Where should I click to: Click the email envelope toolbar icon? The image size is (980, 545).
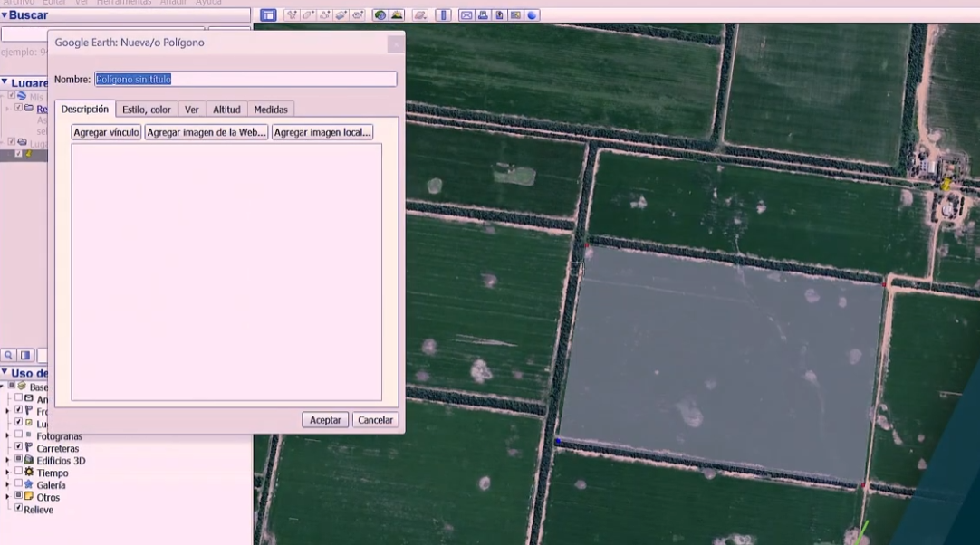(x=466, y=15)
